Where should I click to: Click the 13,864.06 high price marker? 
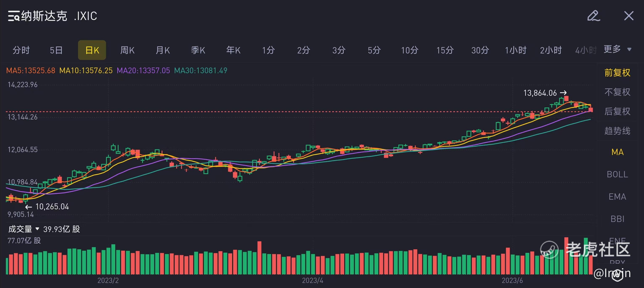545,93
